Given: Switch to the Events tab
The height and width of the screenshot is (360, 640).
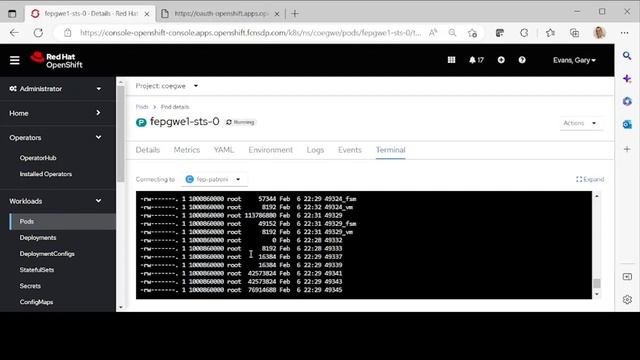Looking at the screenshot, I should click(350, 150).
